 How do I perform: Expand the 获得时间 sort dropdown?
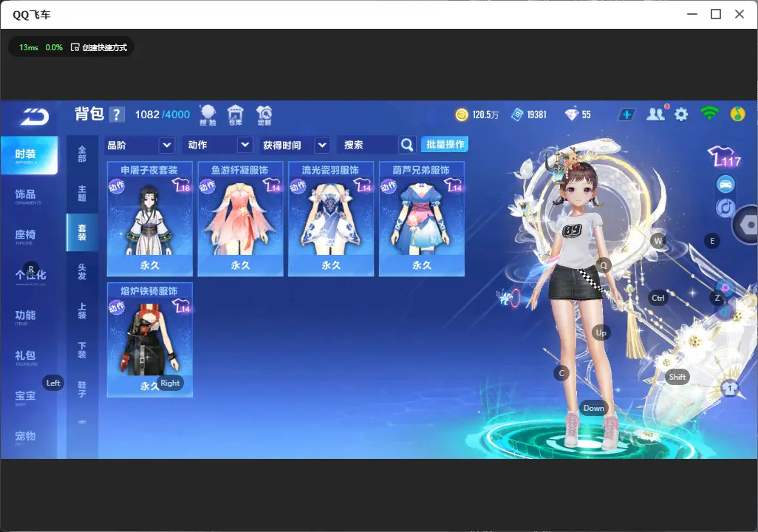(x=294, y=145)
